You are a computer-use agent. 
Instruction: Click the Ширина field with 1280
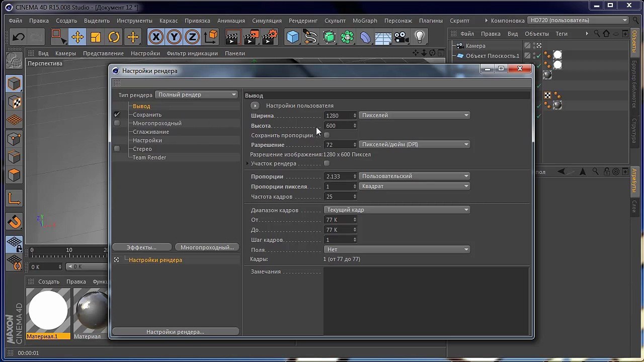(x=338, y=116)
